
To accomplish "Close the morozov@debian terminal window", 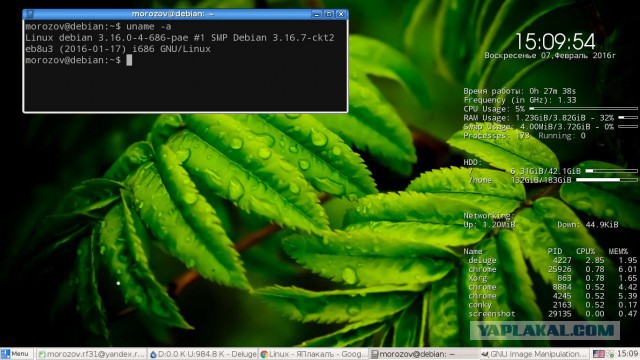I will 341,14.
